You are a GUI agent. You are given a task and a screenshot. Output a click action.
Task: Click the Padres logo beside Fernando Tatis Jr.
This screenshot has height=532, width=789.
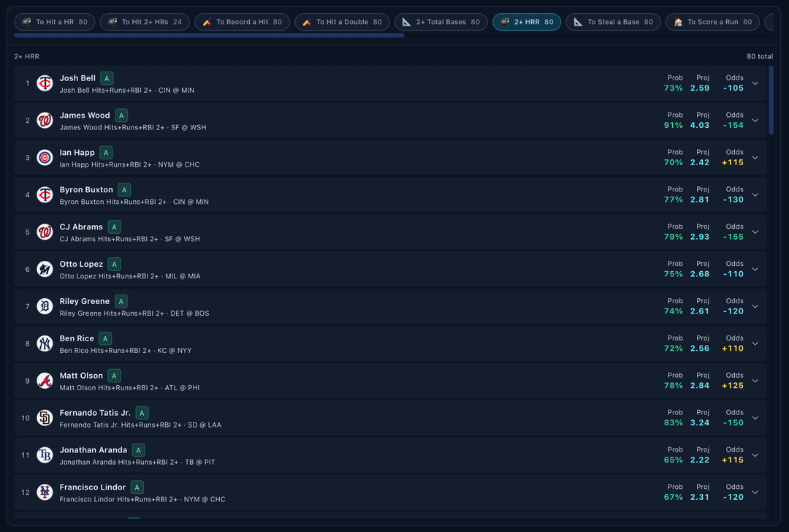45,418
